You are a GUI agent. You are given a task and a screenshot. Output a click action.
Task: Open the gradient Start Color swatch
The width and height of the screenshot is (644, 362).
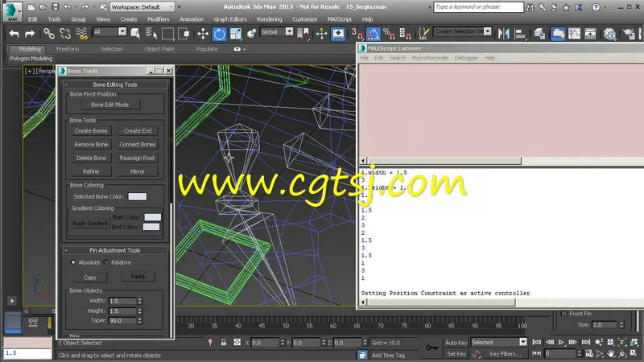[153, 217]
